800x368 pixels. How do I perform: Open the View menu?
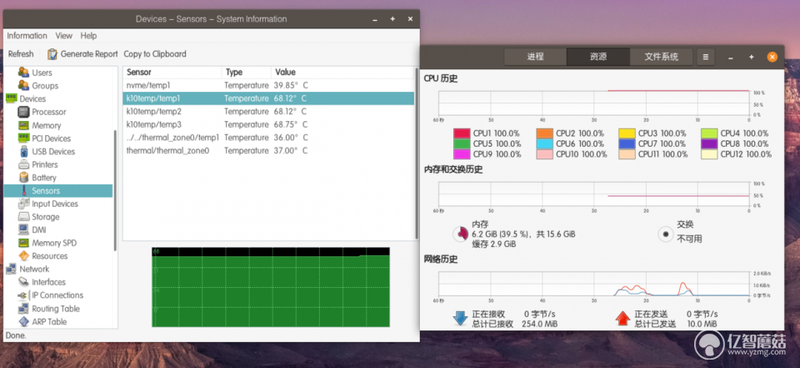tap(64, 36)
